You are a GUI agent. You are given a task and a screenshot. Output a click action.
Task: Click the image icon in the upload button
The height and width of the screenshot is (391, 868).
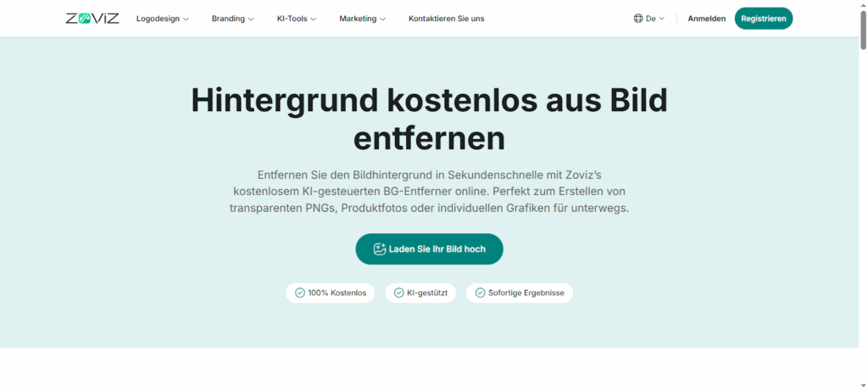point(380,249)
